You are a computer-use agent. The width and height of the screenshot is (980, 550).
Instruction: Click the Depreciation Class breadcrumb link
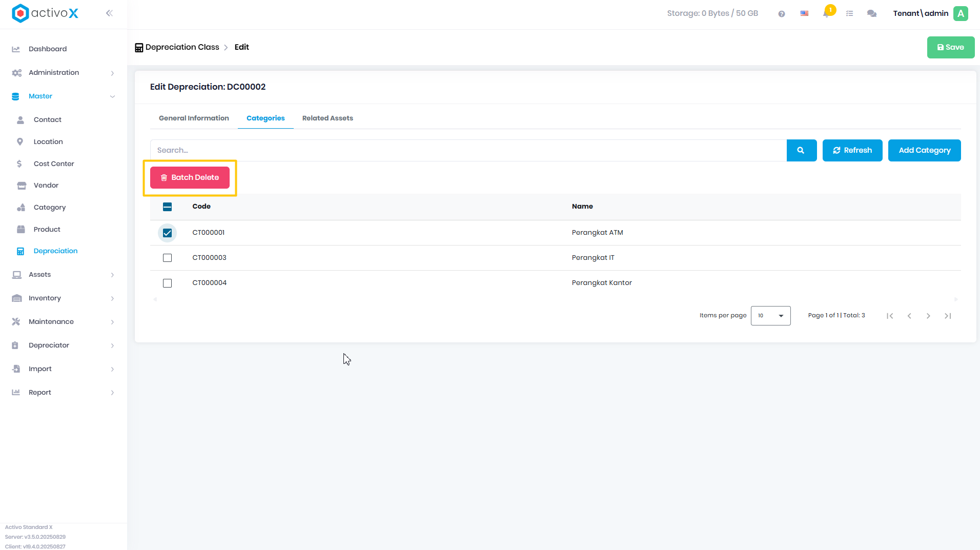[x=182, y=47]
